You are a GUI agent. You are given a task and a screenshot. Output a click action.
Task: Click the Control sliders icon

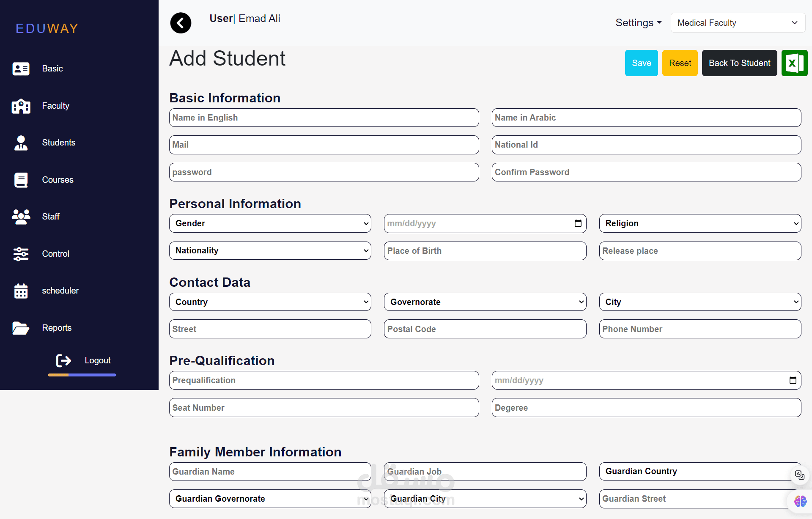pyautogui.click(x=21, y=254)
